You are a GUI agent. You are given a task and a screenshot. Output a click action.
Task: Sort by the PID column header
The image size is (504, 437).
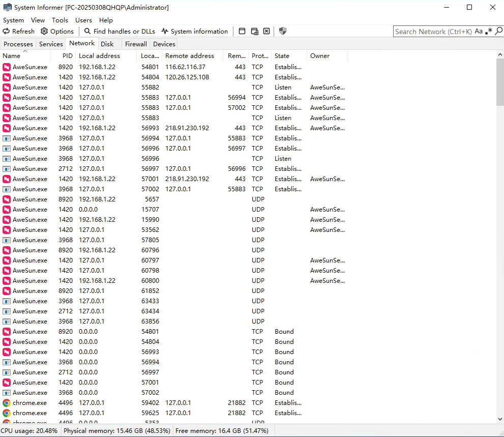(x=63, y=56)
